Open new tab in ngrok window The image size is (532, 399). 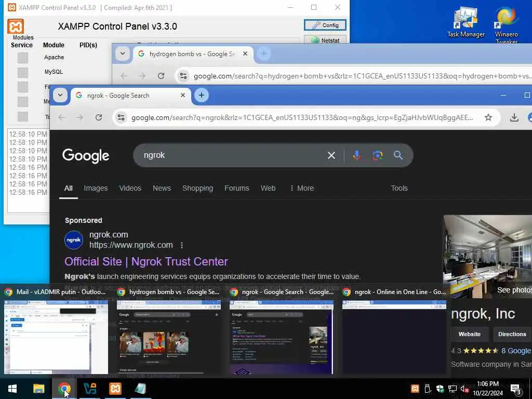click(202, 96)
